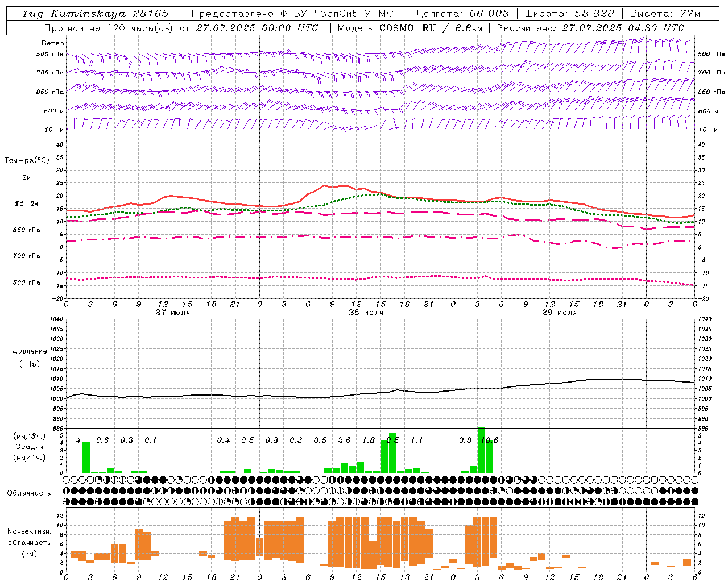Image resolution: width=728 pixels, height=582 pixels.
Task: Click the 0.6 precipitation value
Action: [x=102, y=440]
